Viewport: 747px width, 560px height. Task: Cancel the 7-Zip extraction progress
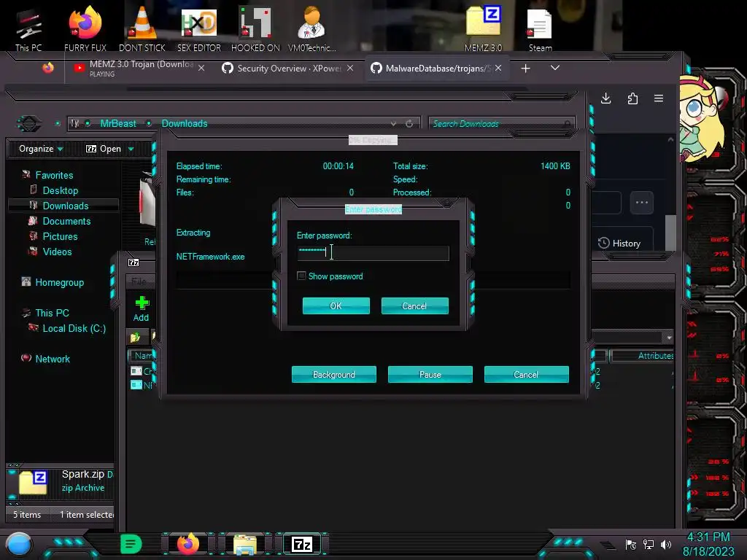tap(527, 374)
